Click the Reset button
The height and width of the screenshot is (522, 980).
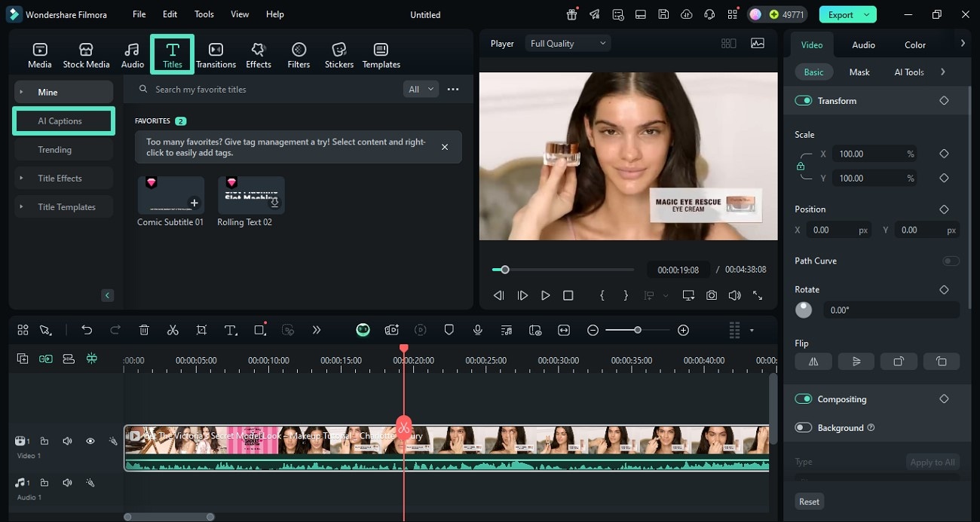coord(809,502)
